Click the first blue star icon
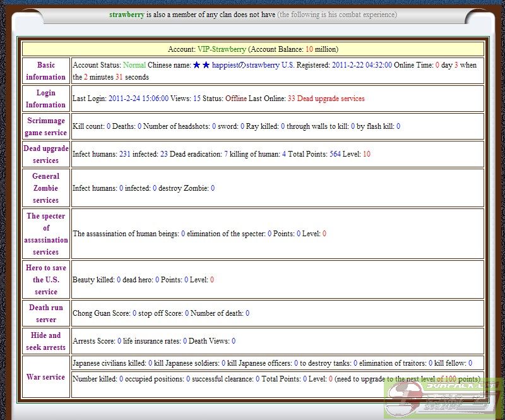 [196, 65]
